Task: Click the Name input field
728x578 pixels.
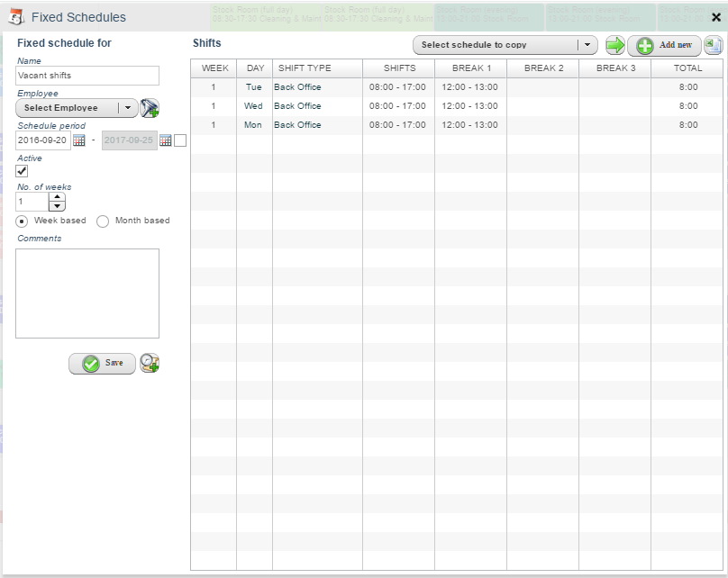Action: [x=87, y=76]
